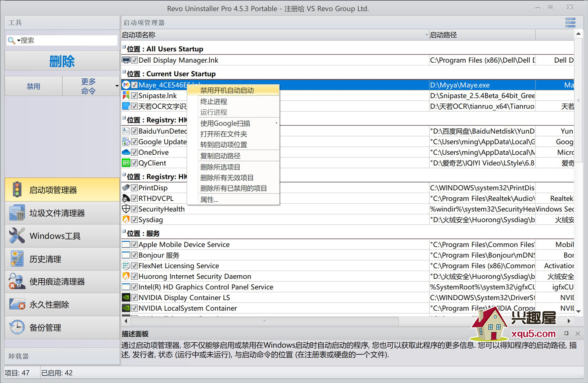Click the NVIDIA Display Container LS icon
This screenshot has height=383, width=588.
(x=126, y=298)
